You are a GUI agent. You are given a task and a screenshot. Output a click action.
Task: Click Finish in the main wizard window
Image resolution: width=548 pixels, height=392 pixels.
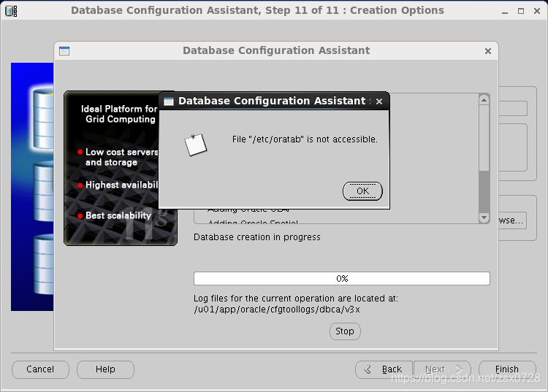pos(507,369)
